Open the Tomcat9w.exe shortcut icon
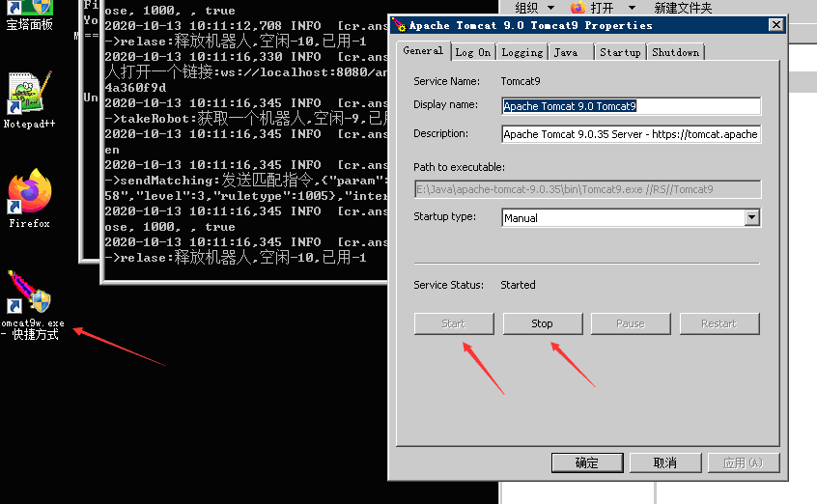Image resolution: width=817 pixels, height=504 pixels. pos(30,305)
